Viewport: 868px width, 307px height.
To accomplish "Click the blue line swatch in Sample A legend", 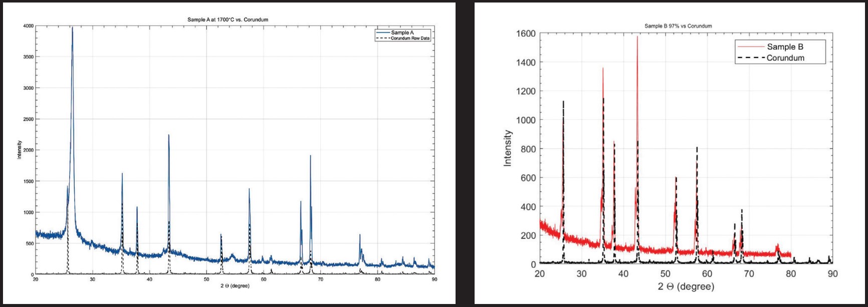I will click(383, 33).
